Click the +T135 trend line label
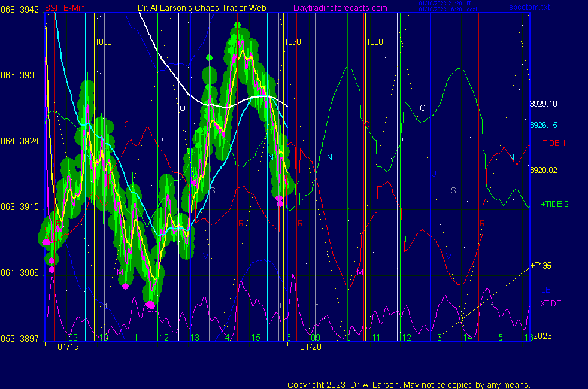 pos(541,266)
